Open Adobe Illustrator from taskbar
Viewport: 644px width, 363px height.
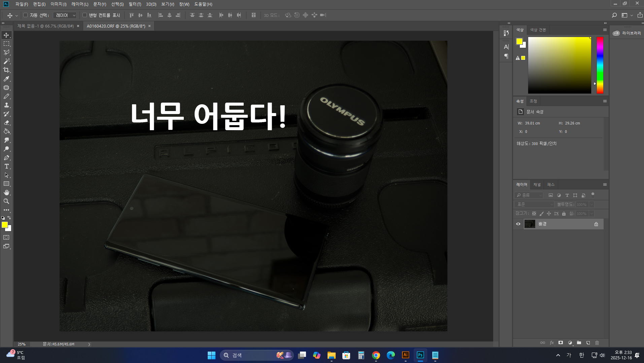tap(406, 355)
